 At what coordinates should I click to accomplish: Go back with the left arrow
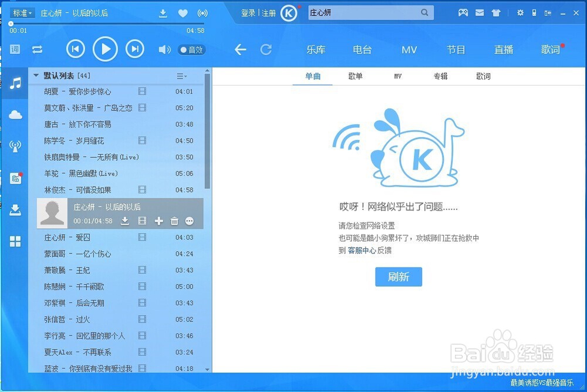240,49
